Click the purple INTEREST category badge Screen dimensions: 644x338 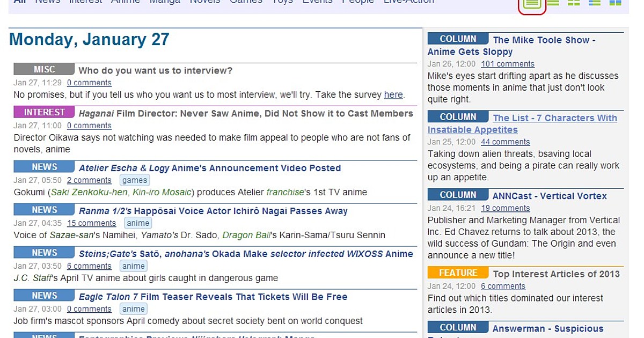44,112
